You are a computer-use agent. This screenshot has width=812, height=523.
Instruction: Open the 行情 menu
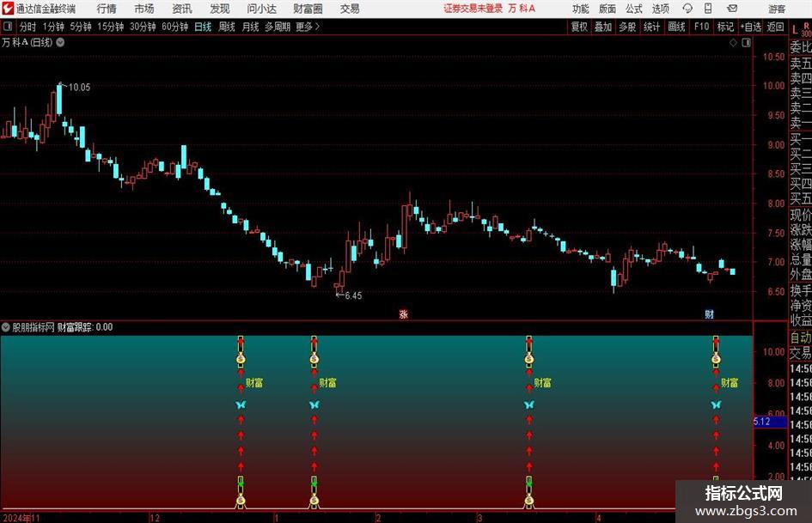pyautogui.click(x=107, y=9)
